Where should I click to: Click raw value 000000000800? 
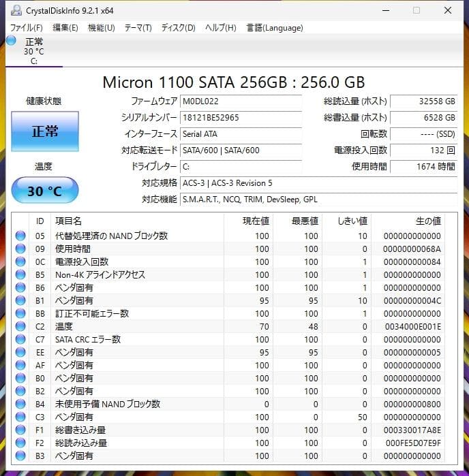click(x=412, y=404)
